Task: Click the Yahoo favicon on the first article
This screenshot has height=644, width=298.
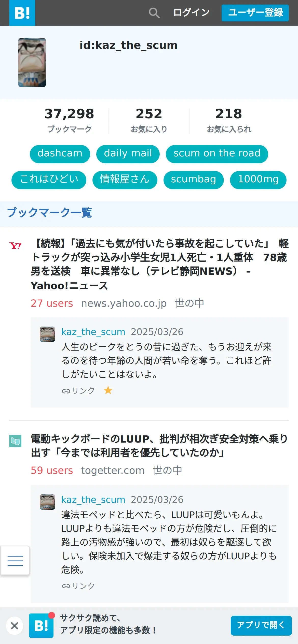Action: click(x=15, y=246)
